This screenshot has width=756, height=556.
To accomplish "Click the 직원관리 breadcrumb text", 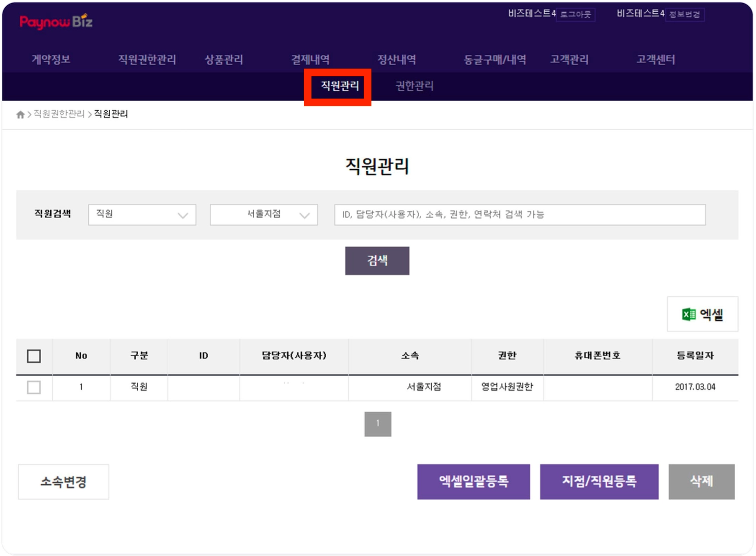I will 111,114.
